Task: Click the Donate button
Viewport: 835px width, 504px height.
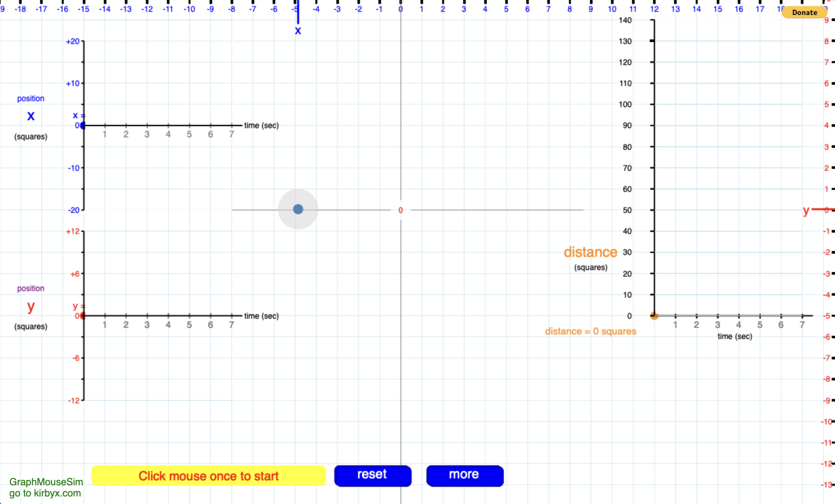Action: [x=804, y=12]
